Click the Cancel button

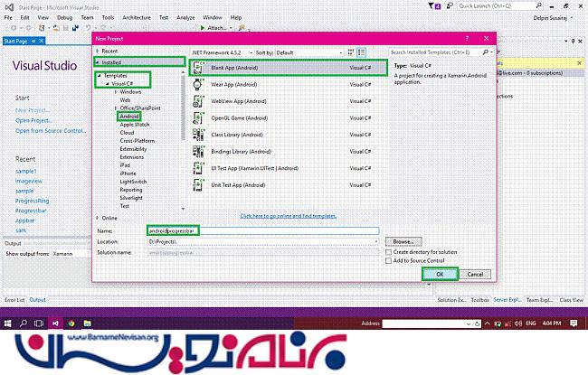click(x=475, y=274)
